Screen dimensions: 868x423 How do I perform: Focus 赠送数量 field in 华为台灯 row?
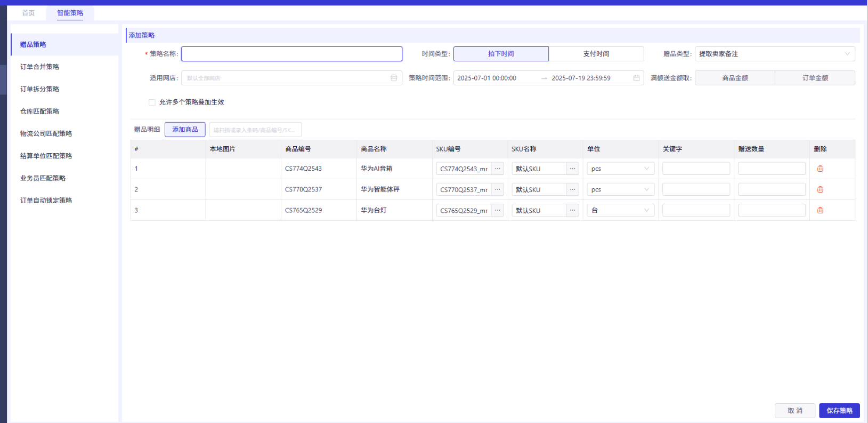tap(772, 210)
